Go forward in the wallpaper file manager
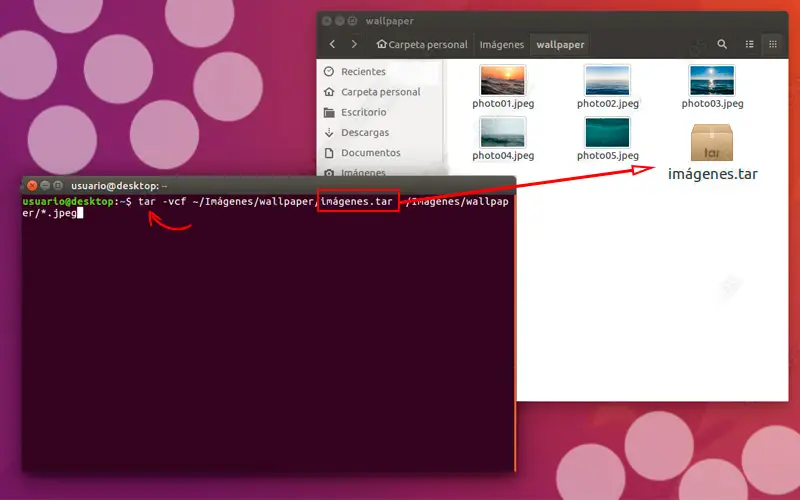 pyautogui.click(x=354, y=44)
